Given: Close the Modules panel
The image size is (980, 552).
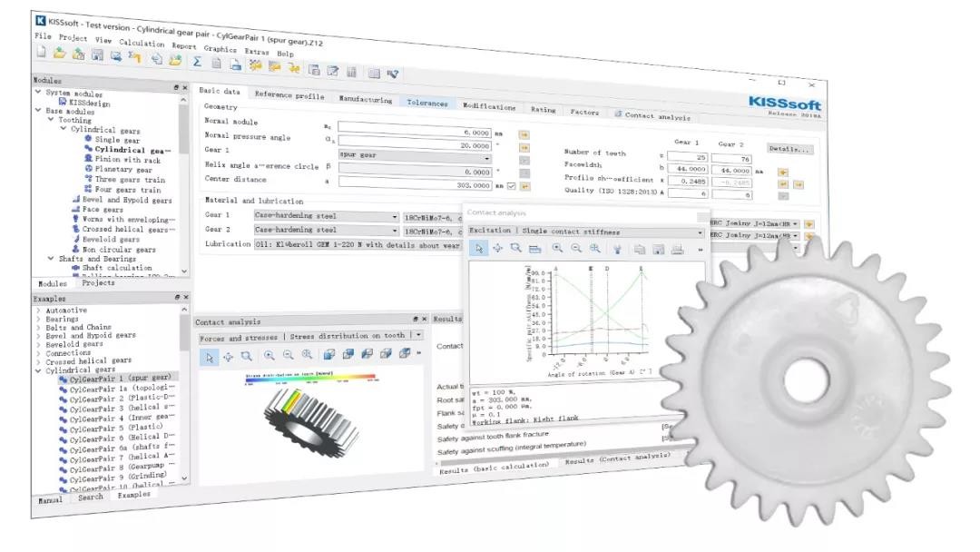Looking at the screenshot, I should 185,87.
